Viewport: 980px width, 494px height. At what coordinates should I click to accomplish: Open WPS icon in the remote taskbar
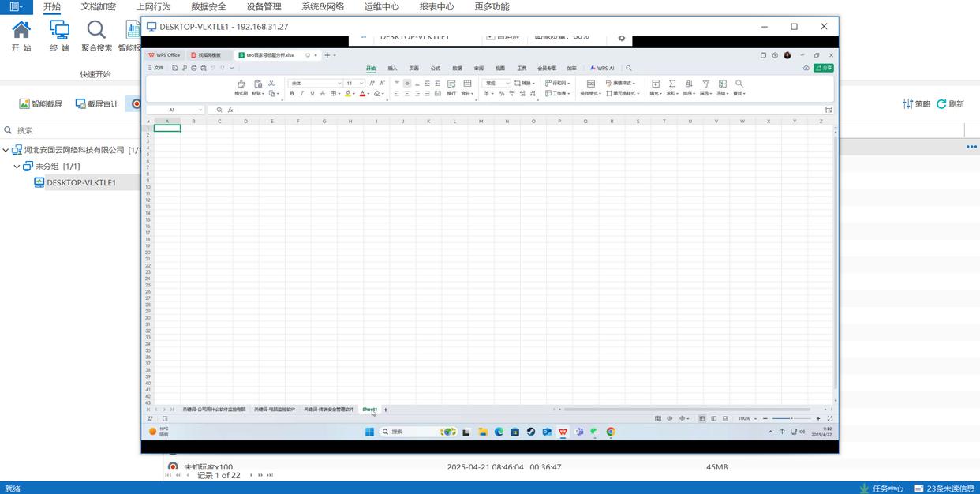coord(563,432)
